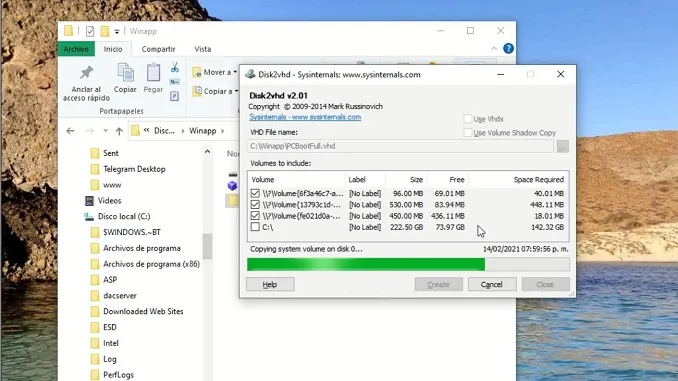Viewport: 678px width, 381px height.
Task: Click the Anclar al acceso rápido pin icon
Action: point(86,72)
